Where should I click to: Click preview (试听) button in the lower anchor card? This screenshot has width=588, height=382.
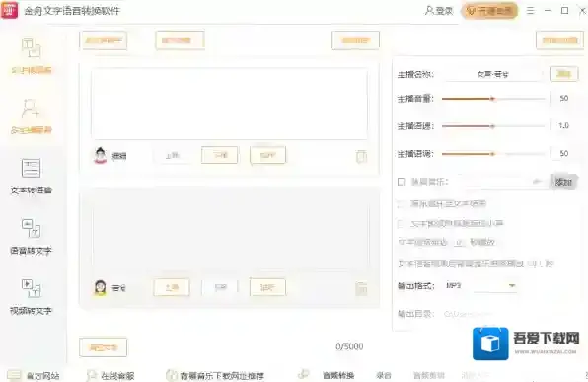click(267, 288)
